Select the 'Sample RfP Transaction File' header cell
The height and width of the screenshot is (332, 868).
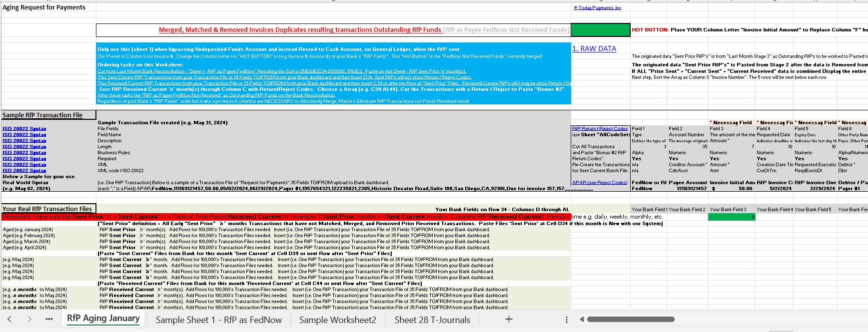coord(48,115)
